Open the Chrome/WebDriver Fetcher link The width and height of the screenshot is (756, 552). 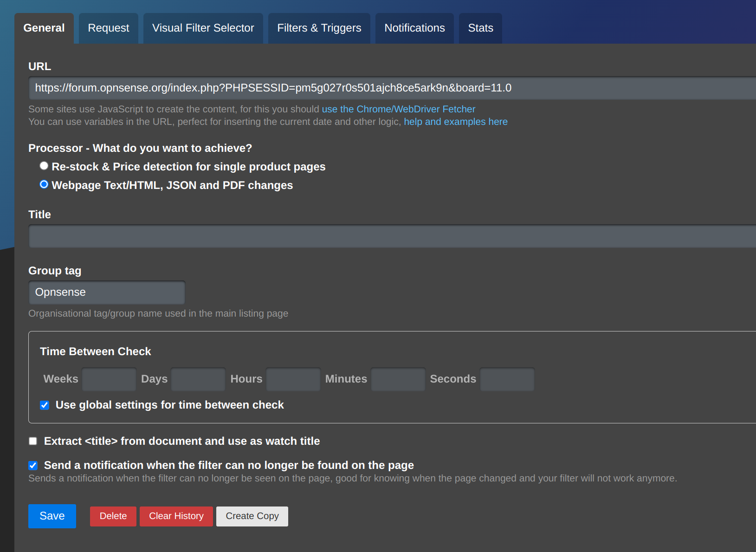point(398,109)
